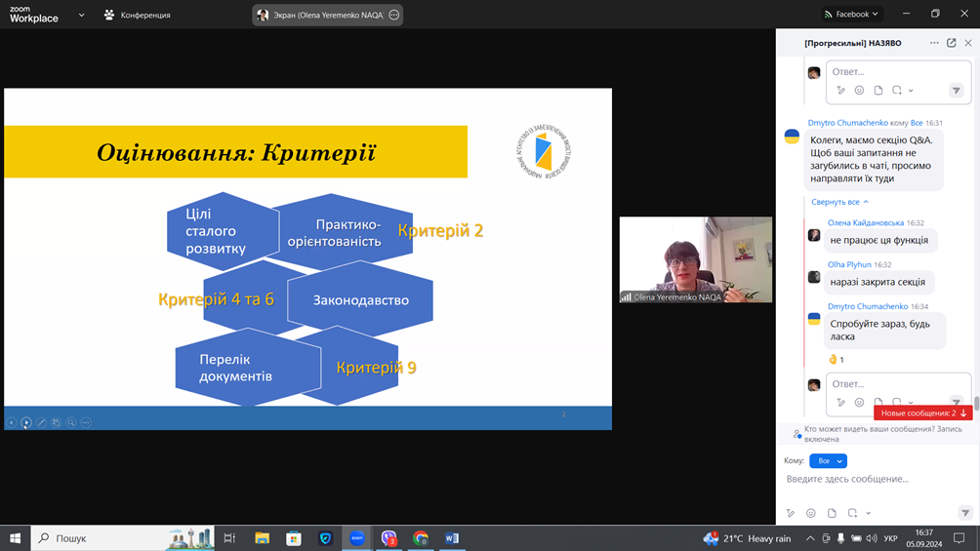
Task: Open the Zoom Workplace dropdown arrow
Action: pyautogui.click(x=81, y=15)
